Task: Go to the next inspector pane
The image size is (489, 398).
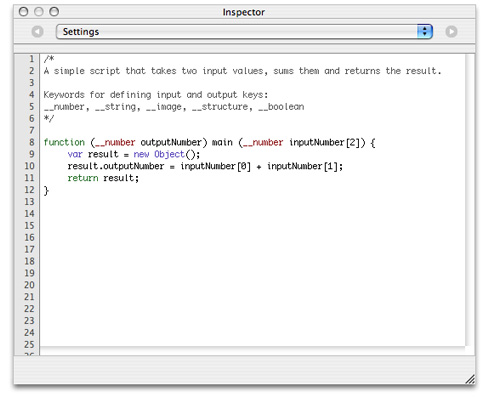Action: pyautogui.click(x=451, y=32)
